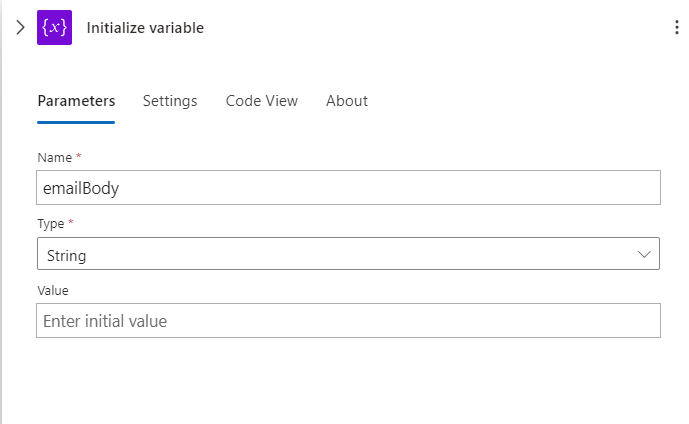Viewport: 689px width, 424px height.
Task: Click the 'Name' field label
Action: point(54,157)
